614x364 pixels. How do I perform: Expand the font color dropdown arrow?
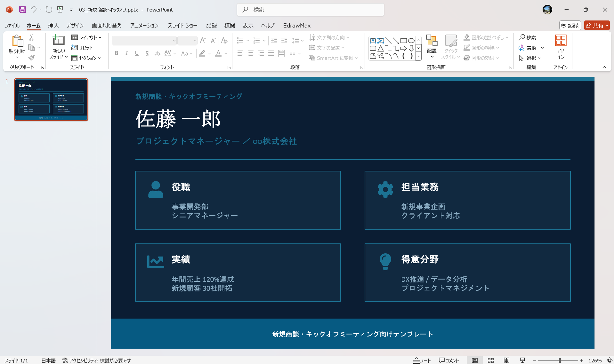[x=226, y=53]
